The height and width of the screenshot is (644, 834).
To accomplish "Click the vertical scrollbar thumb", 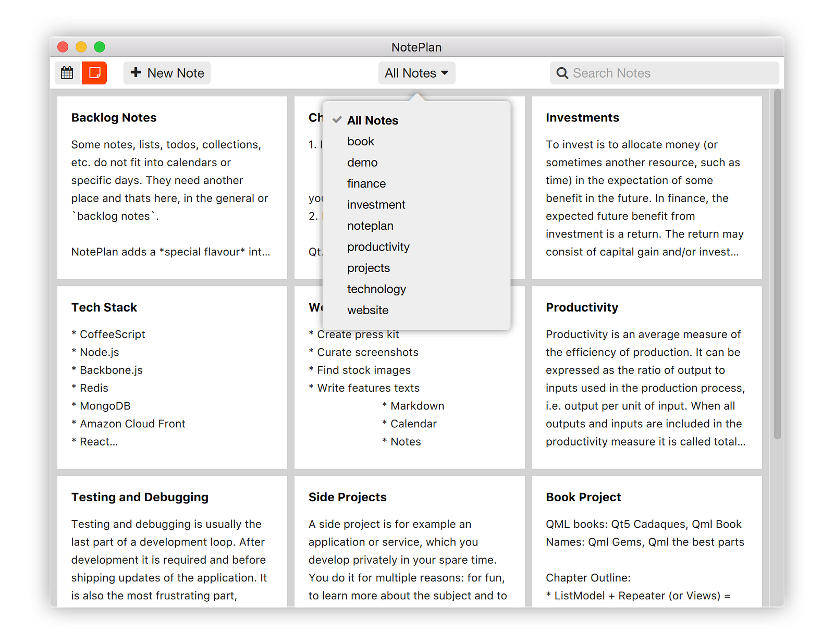I will [777, 264].
